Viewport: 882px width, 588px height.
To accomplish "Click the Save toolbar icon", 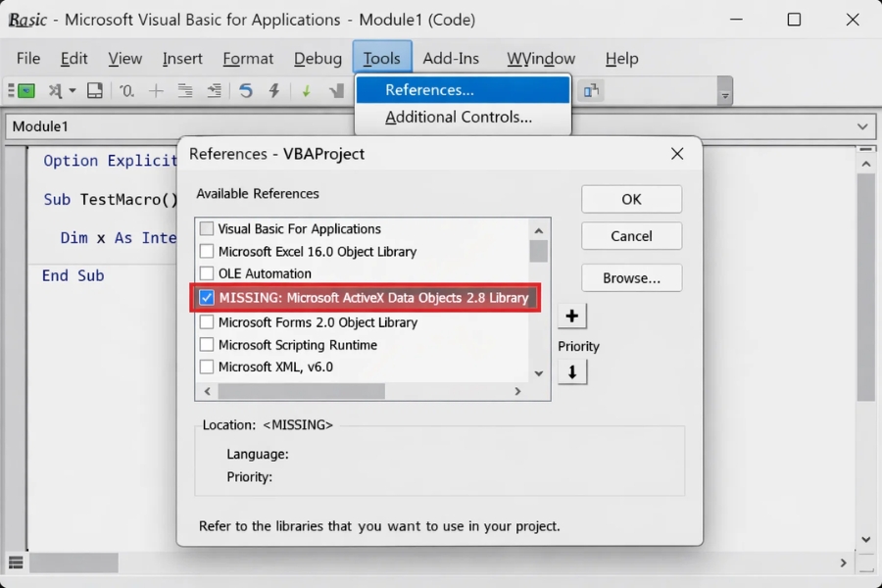I will [93, 89].
